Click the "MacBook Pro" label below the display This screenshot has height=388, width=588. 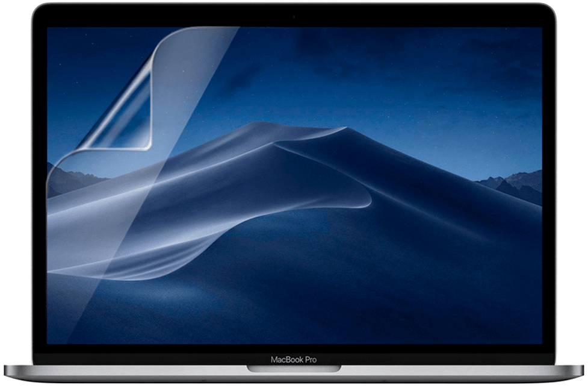(x=294, y=360)
